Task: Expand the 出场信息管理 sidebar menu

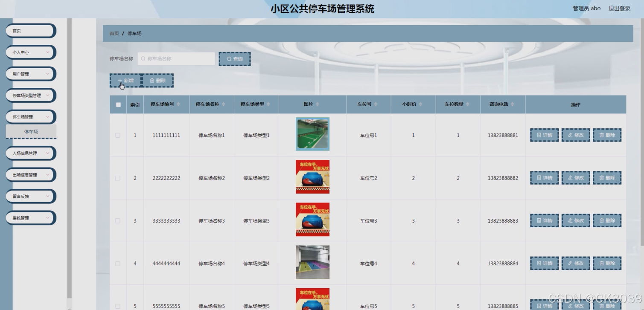Action: (30, 175)
